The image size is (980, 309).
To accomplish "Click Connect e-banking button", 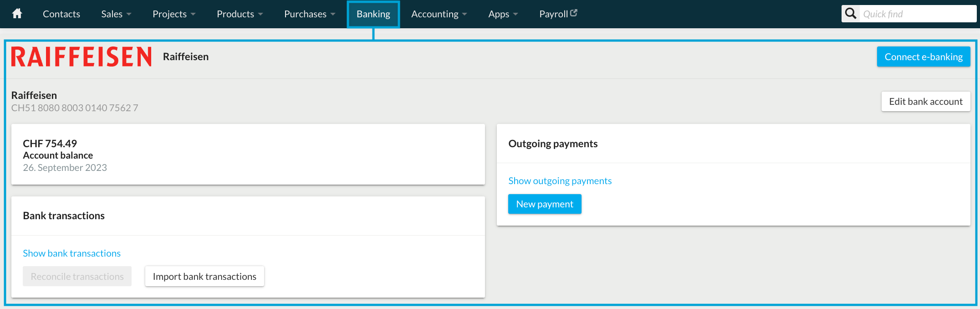I will coord(924,57).
